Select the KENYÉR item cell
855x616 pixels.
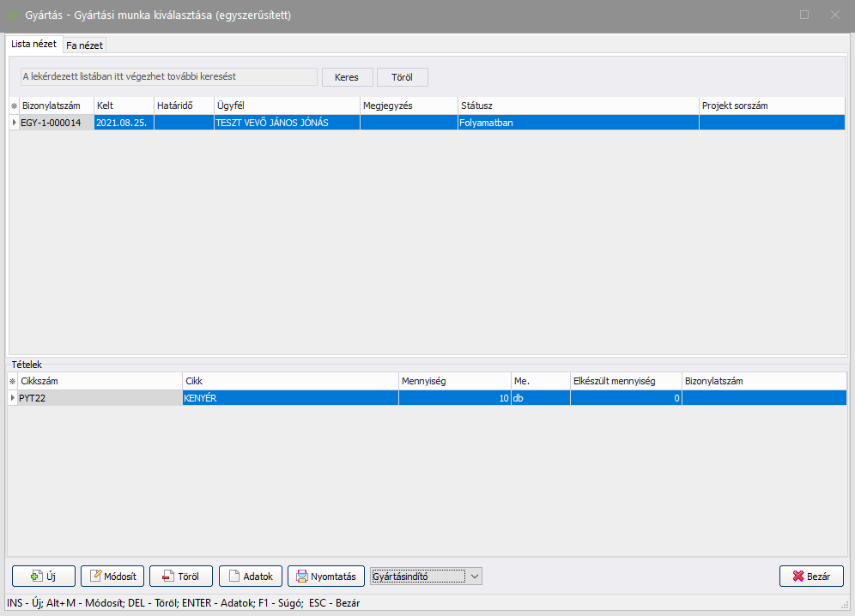pyautogui.click(x=289, y=398)
